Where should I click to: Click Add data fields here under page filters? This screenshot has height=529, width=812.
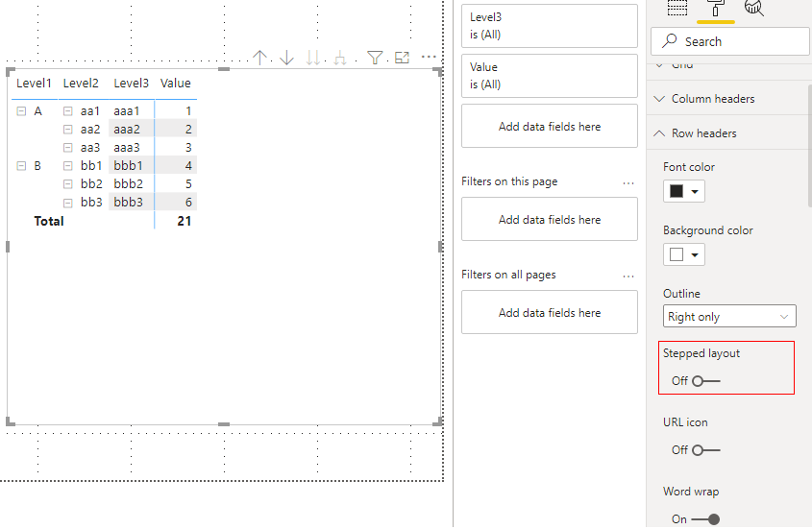[550, 219]
